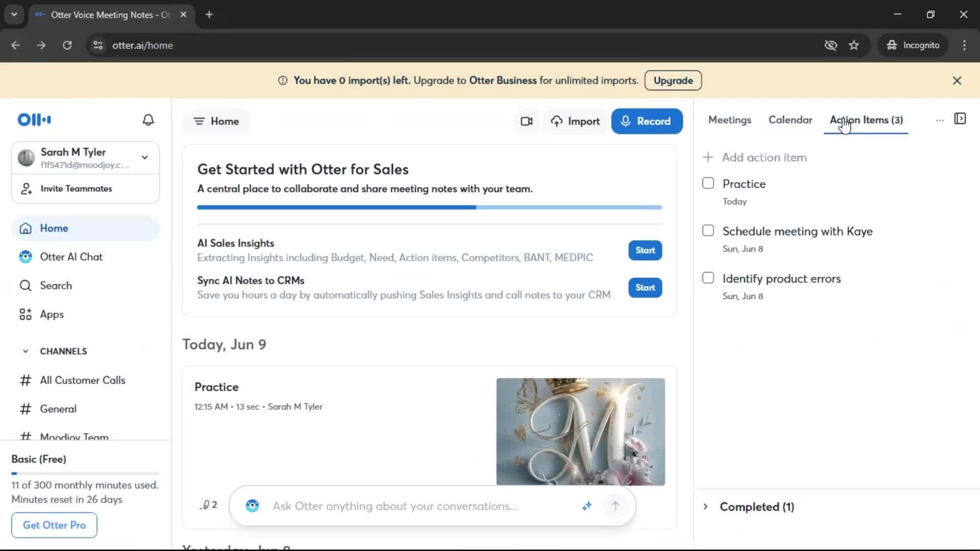Click the Incognito indicator
The height and width of the screenshot is (551, 980).
913,45
